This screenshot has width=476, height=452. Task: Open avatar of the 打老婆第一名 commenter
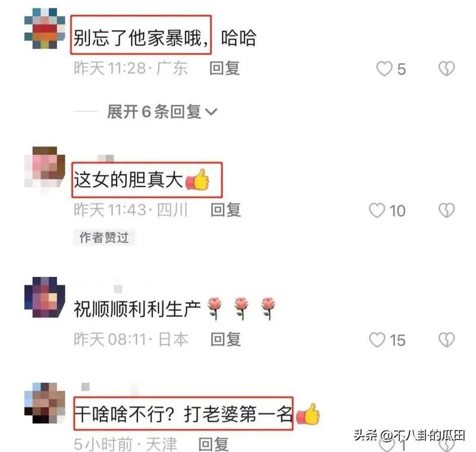coord(45,403)
